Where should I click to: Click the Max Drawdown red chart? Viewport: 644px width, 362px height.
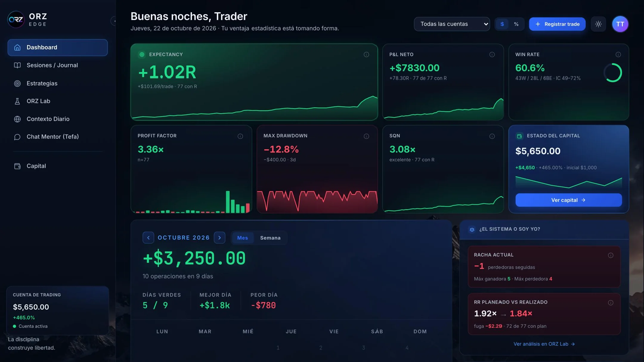[x=317, y=201]
